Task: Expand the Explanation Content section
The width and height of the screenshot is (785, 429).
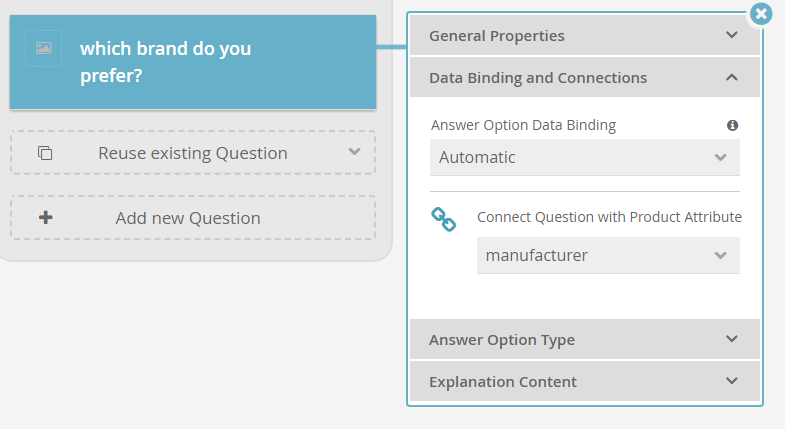Action: (584, 381)
